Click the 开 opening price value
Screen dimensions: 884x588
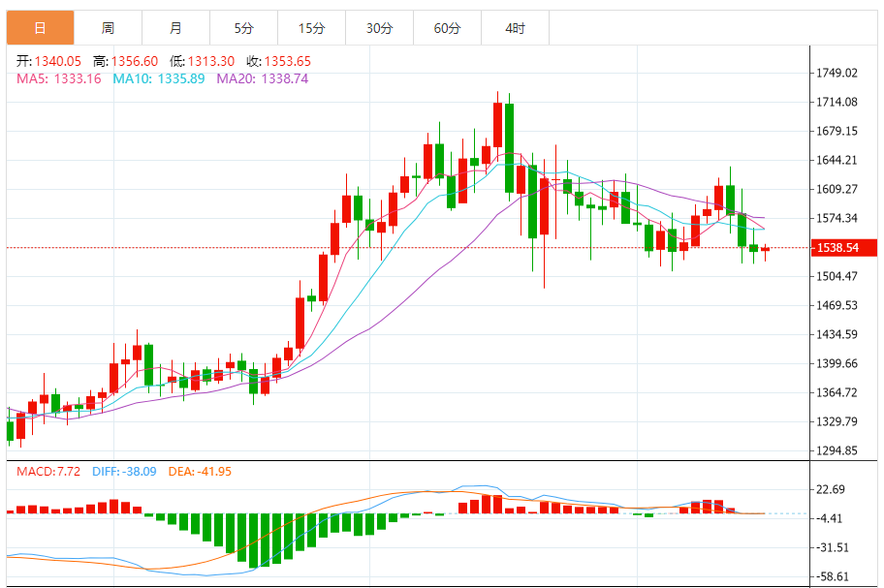click(x=57, y=61)
